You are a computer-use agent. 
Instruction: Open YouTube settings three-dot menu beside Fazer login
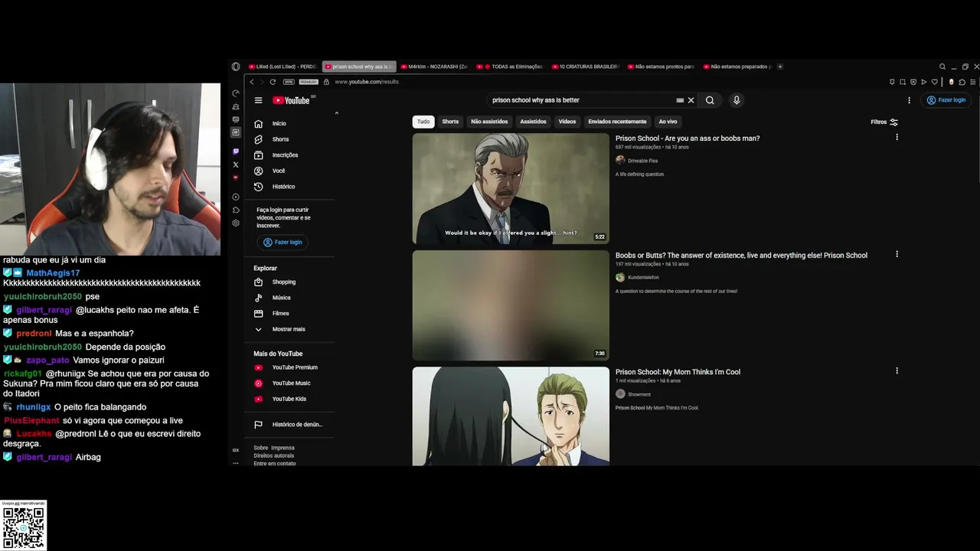pos(910,100)
